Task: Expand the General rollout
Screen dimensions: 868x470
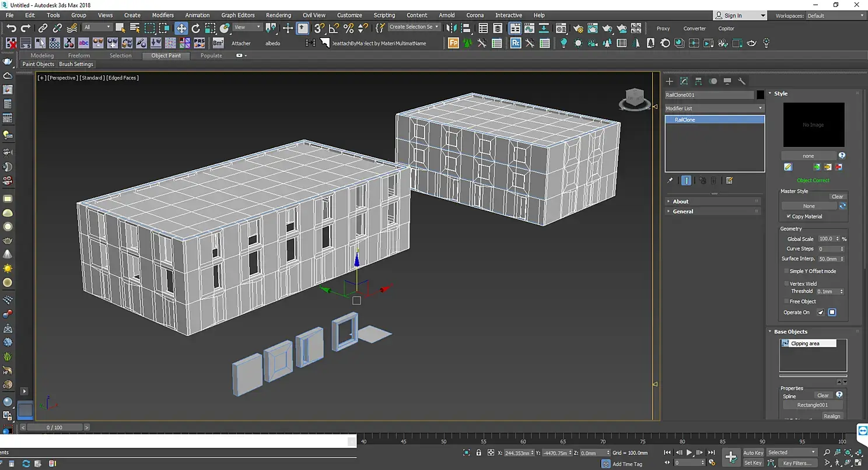Action: [683, 212]
